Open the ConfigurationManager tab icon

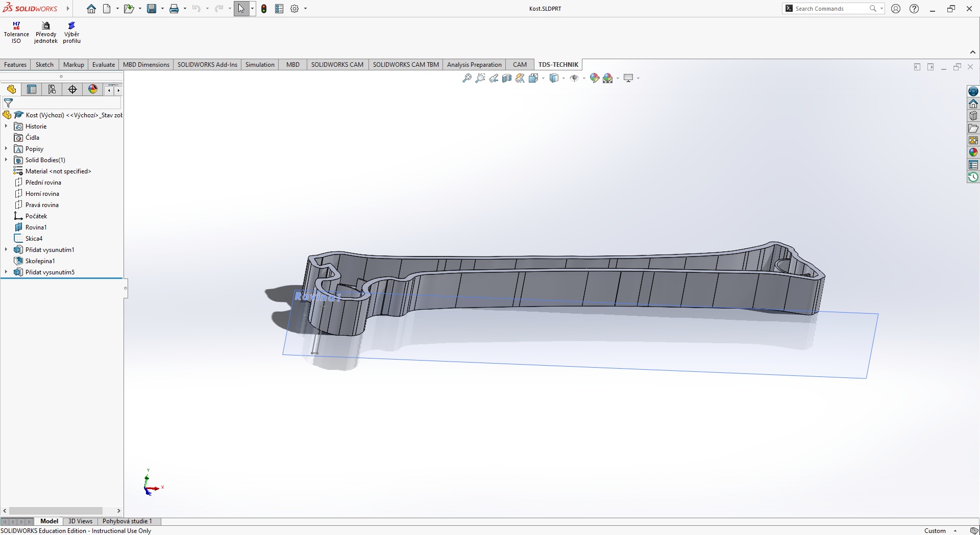tap(52, 90)
